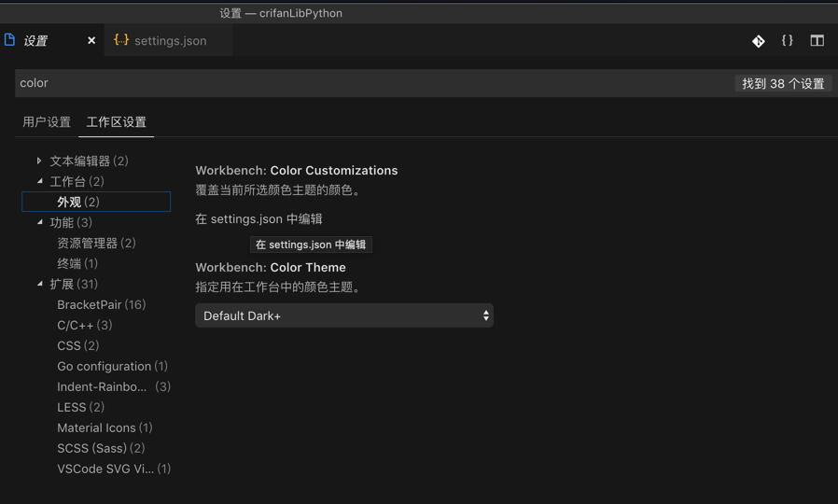838x504 pixels.
Task: Collapse the 功能 tree arrow
Action: point(39,222)
